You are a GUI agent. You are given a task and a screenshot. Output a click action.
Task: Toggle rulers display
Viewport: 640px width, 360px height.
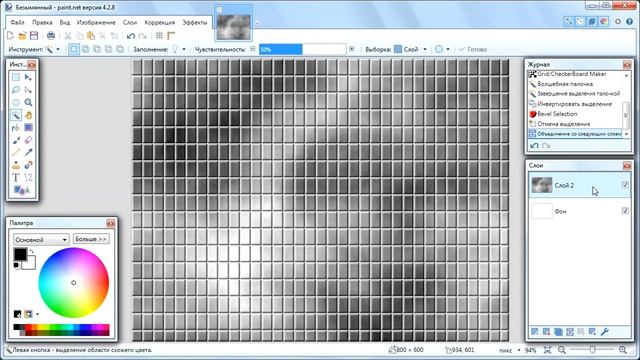(x=171, y=36)
